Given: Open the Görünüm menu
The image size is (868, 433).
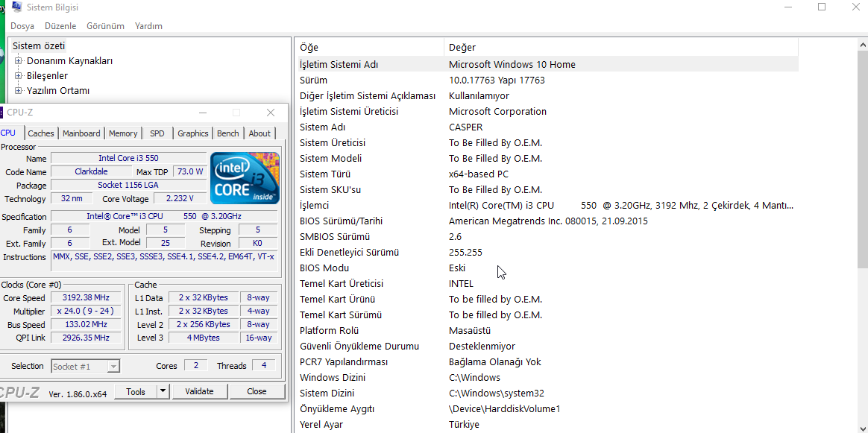Looking at the screenshot, I should click(105, 26).
